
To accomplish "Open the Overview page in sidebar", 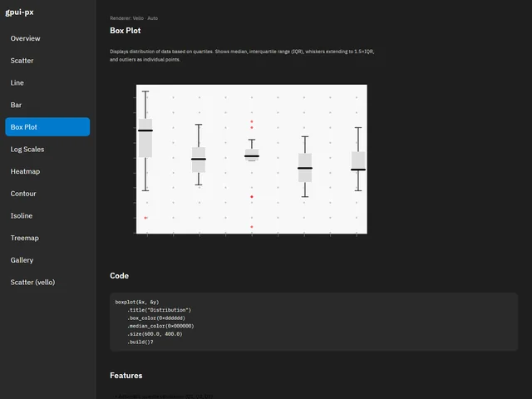I will tap(47, 38).
